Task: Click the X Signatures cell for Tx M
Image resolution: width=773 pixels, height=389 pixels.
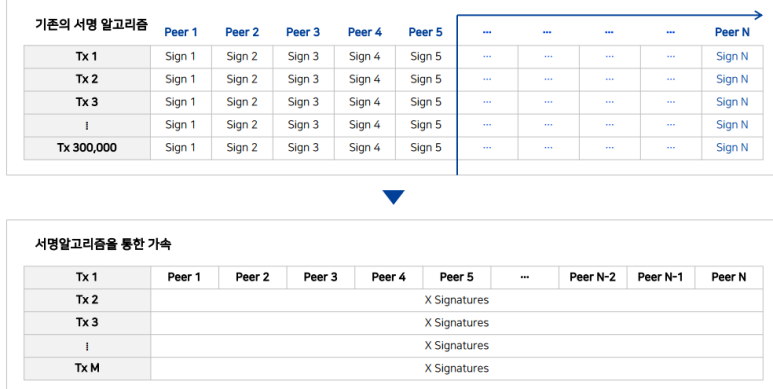Action: coord(457,368)
